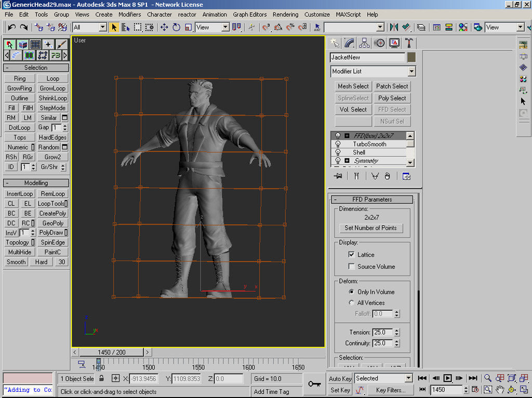Select the Select and Move tool

(x=164, y=27)
